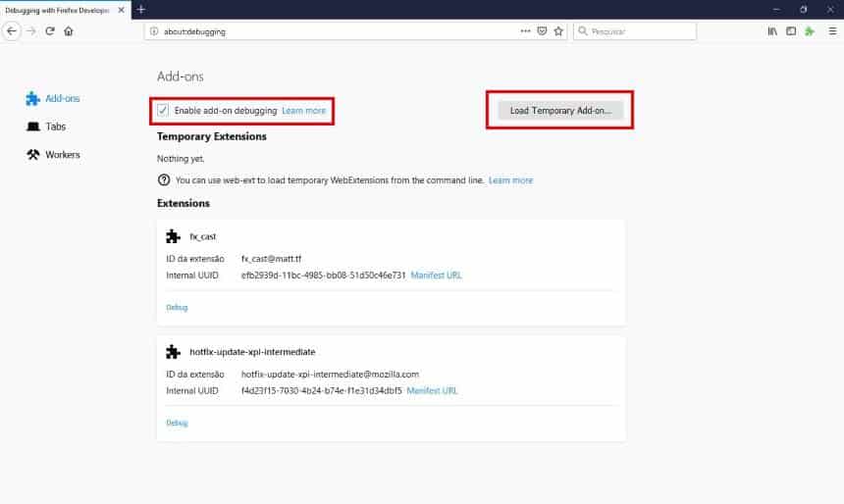Viewport: 844px width, 504px height.
Task: Toggle Enable add-on debugging checkbox
Action: (x=163, y=110)
